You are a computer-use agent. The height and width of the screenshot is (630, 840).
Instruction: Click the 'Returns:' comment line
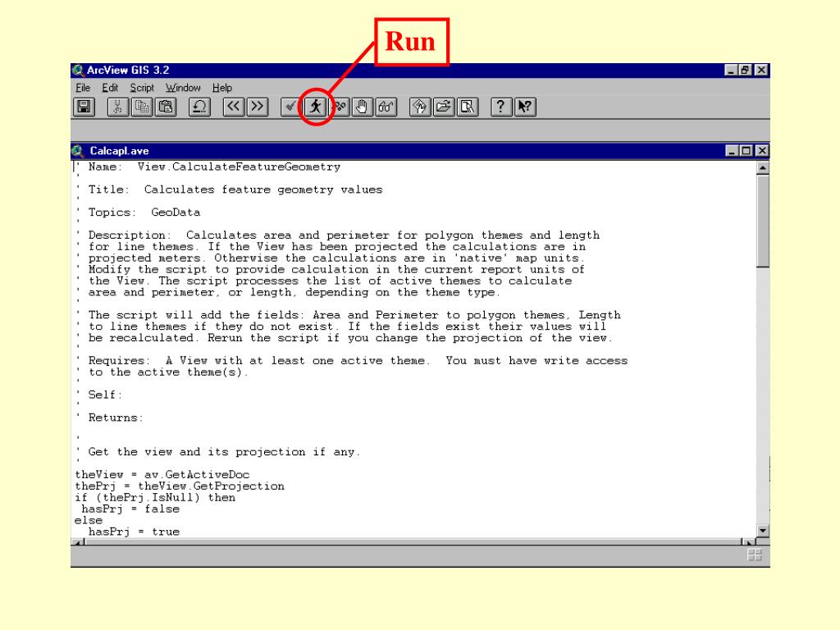pyautogui.click(x=116, y=418)
